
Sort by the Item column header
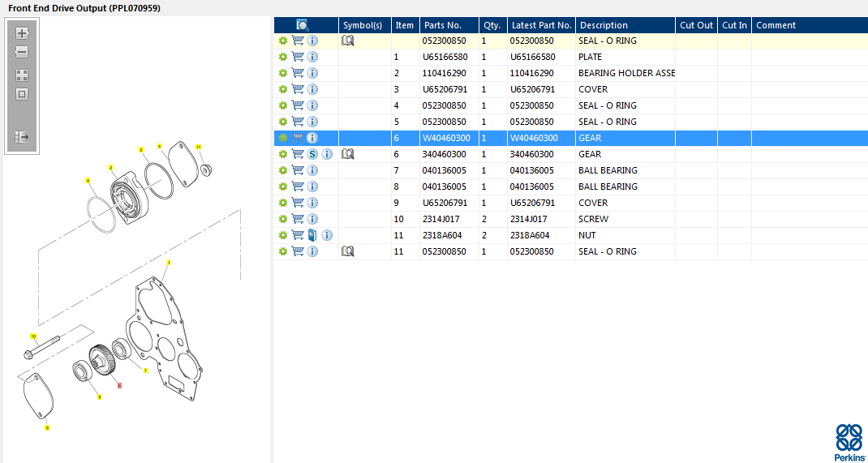coord(406,25)
